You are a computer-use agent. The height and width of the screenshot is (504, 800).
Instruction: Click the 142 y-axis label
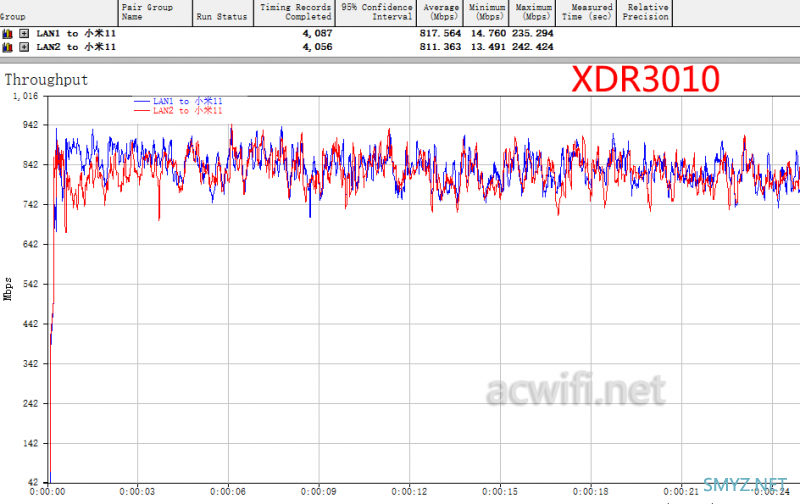pyautogui.click(x=30, y=443)
